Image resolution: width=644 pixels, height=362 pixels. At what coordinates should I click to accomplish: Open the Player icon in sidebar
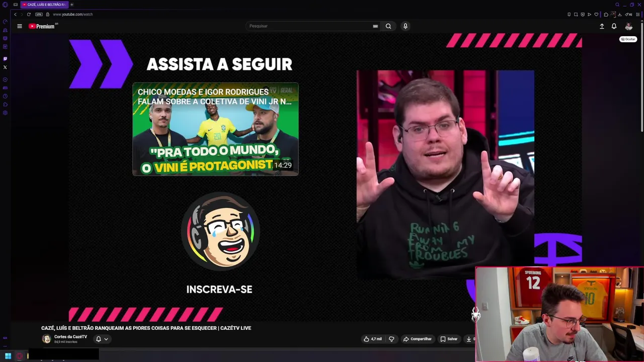[x=5, y=79]
